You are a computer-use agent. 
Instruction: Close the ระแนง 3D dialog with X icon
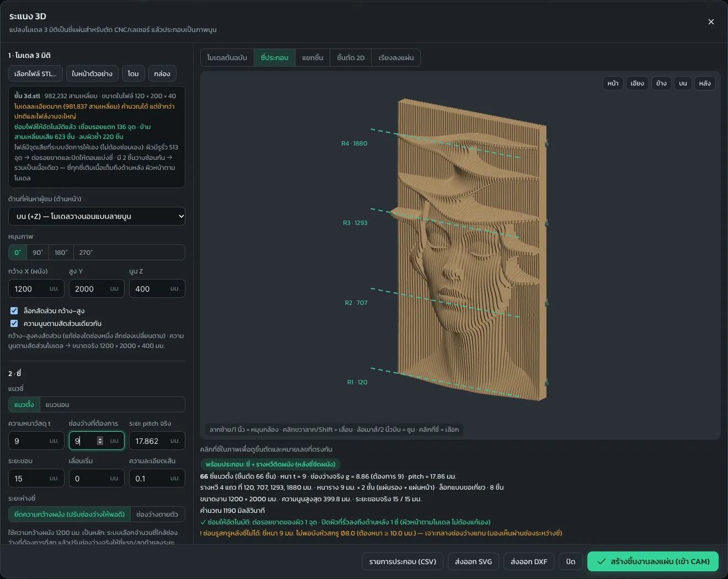[x=711, y=22]
